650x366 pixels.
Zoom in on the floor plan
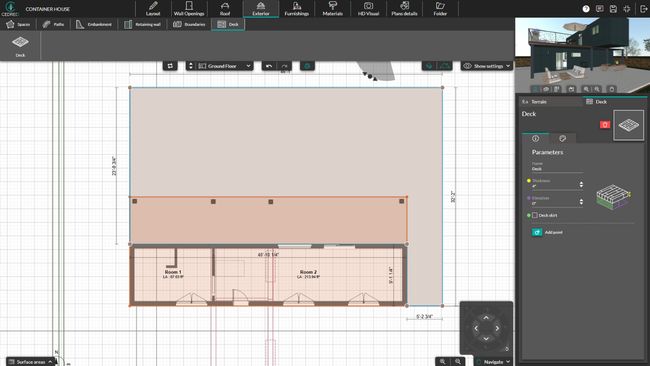(x=458, y=362)
